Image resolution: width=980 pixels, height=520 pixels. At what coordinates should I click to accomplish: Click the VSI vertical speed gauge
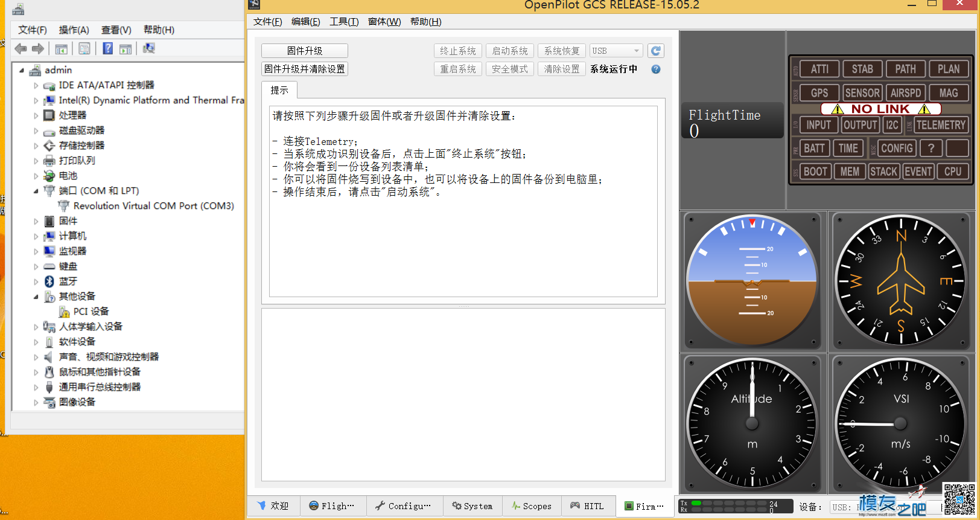900,423
